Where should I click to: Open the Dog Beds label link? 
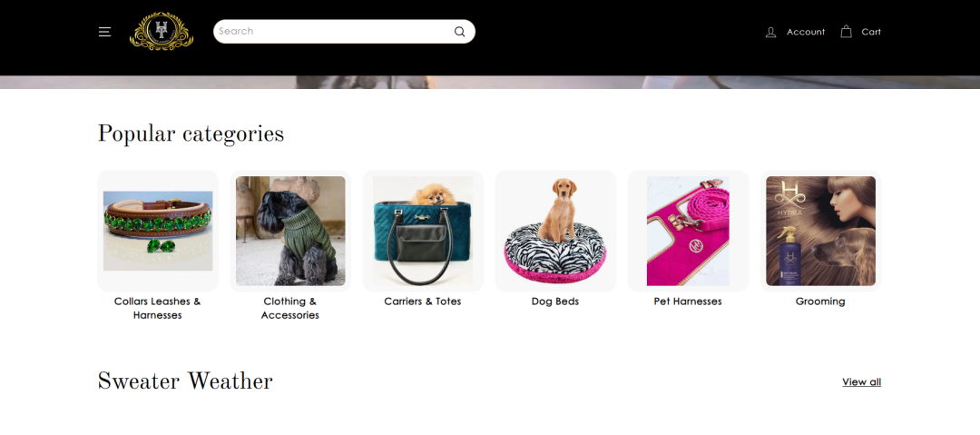click(555, 302)
